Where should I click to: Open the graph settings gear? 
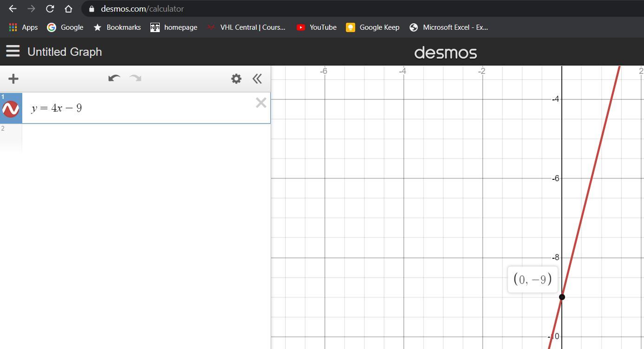pyautogui.click(x=236, y=79)
